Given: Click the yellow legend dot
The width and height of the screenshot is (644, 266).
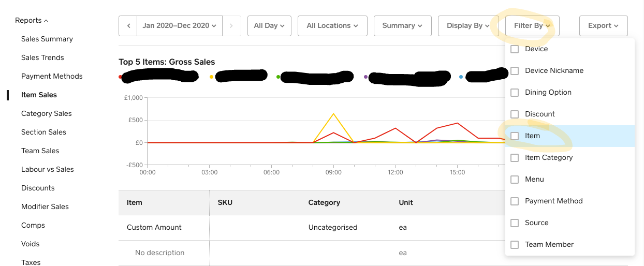Looking at the screenshot, I should 211,77.
